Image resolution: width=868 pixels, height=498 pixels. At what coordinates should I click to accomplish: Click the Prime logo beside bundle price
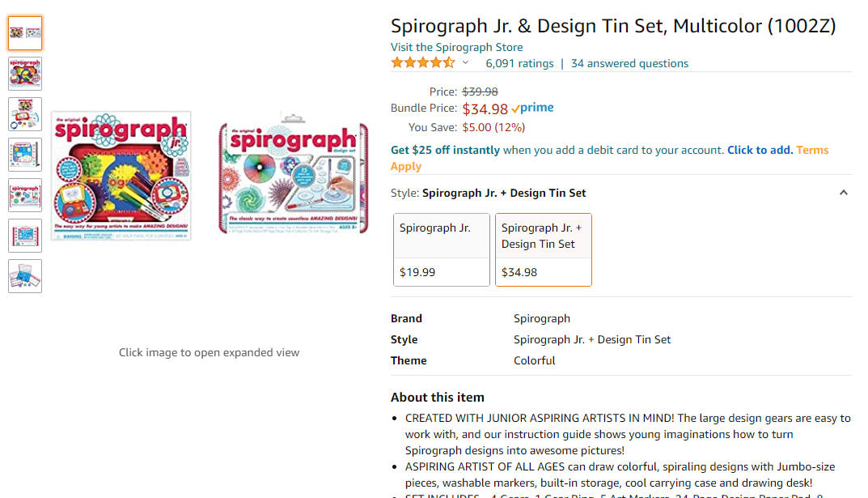coord(532,108)
